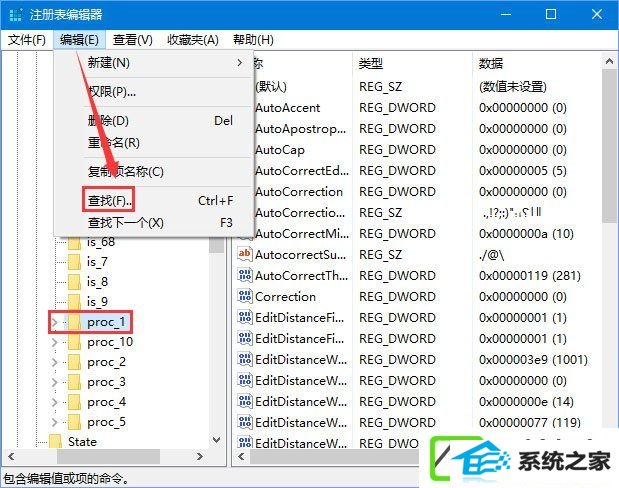The height and width of the screenshot is (488, 619).
Task: Select the AutoCorrectio... REG_SZ value name
Action: point(300,212)
